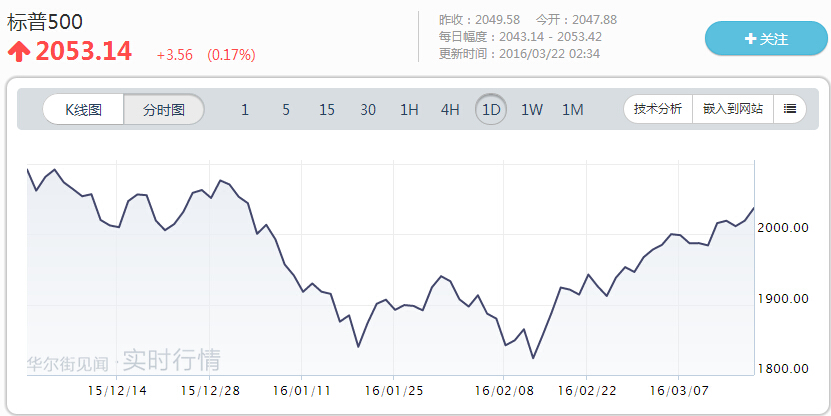Select the 1D daily interval

[x=491, y=110]
